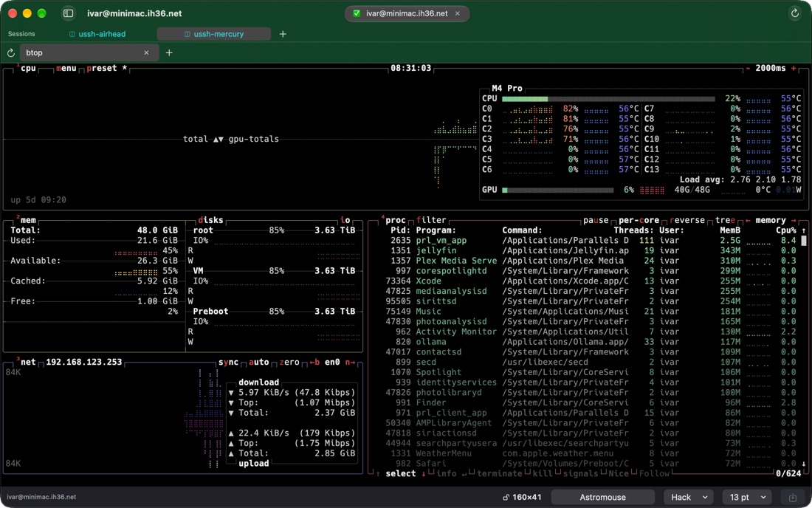Toggle net sync option
The height and width of the screenshot is (508, 812).
228,363
